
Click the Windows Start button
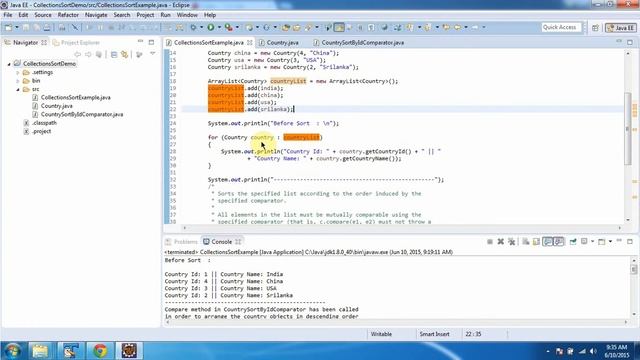point(12,351)
